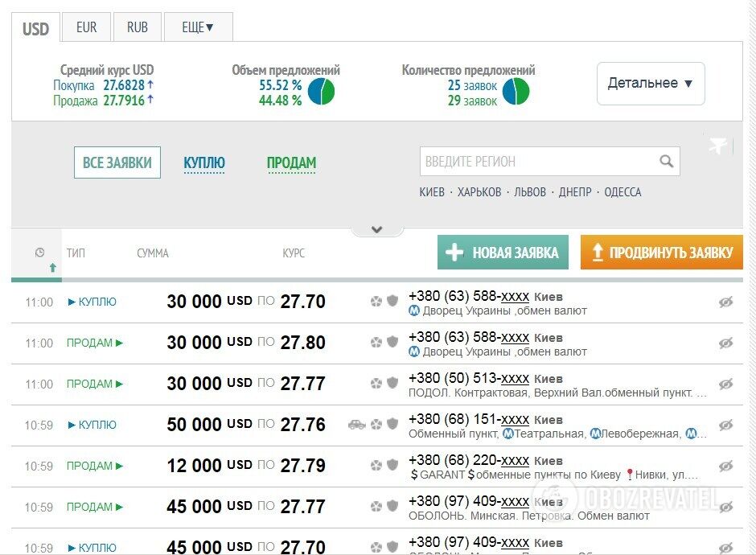Screen dimensions: 756x555
Task: Click the pin icon at filter panel corner
Action: [x=717, y=146]
